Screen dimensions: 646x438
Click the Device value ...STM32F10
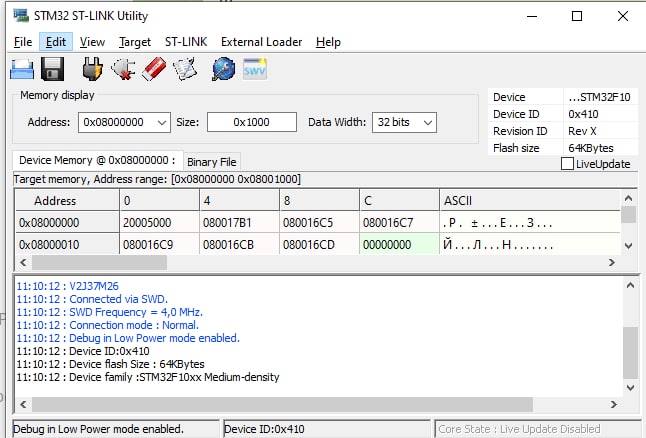tap(599, 97)
